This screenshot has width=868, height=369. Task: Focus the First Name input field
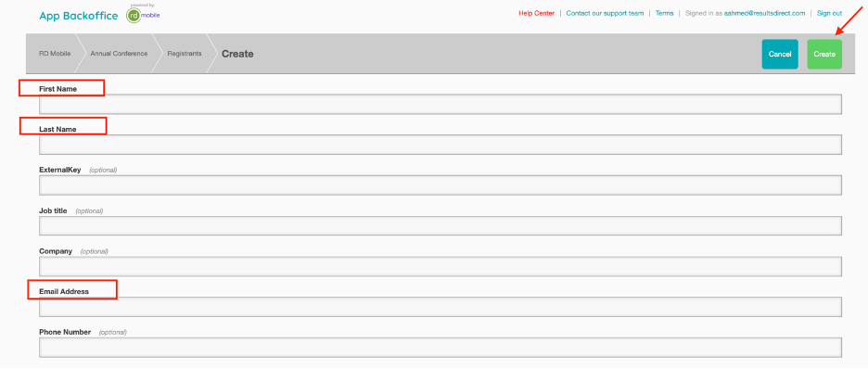coord(440,104)
